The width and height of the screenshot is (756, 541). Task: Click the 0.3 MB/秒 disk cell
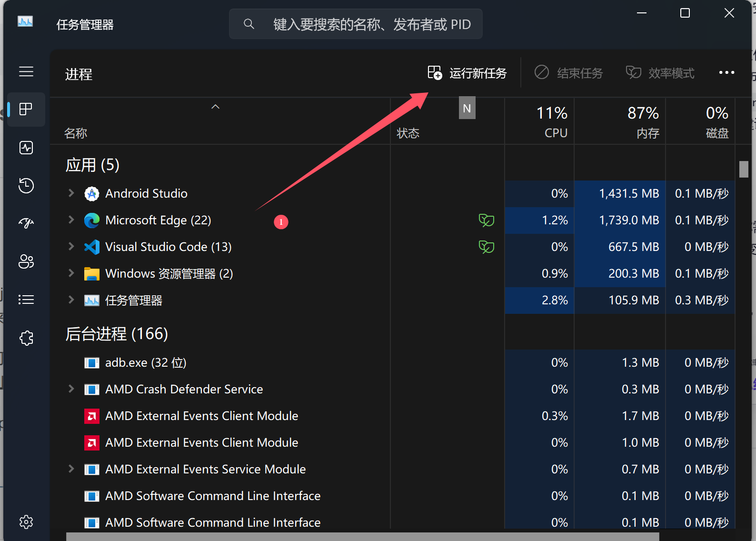(x=700, y=301)
